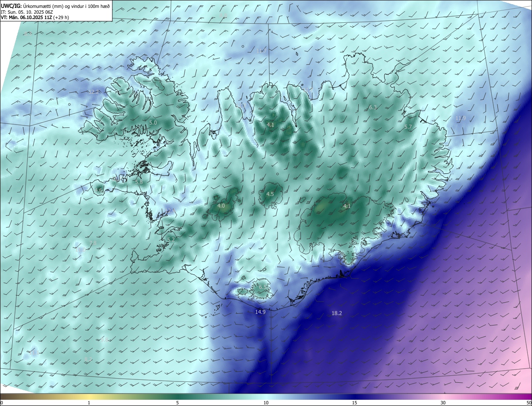Screen dimensions: 532x406
Task: Click the 8.2 value label
Action: click(88, 359)
